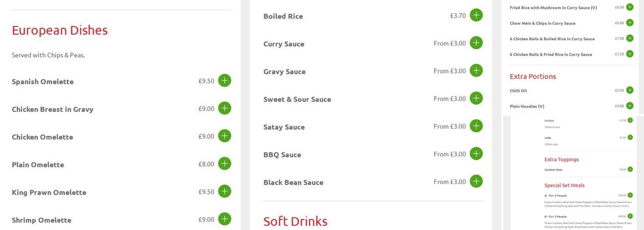Click the European Dishes section heading

click(60, 30)
